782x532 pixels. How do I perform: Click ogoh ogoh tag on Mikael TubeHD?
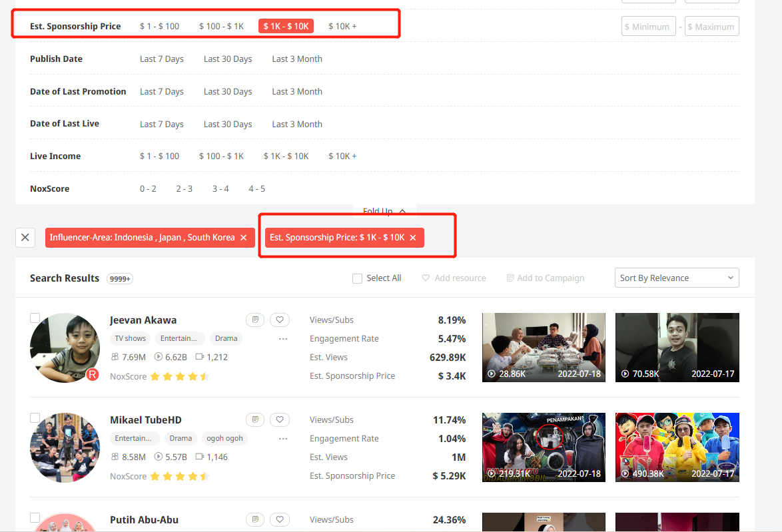(225, 438)
